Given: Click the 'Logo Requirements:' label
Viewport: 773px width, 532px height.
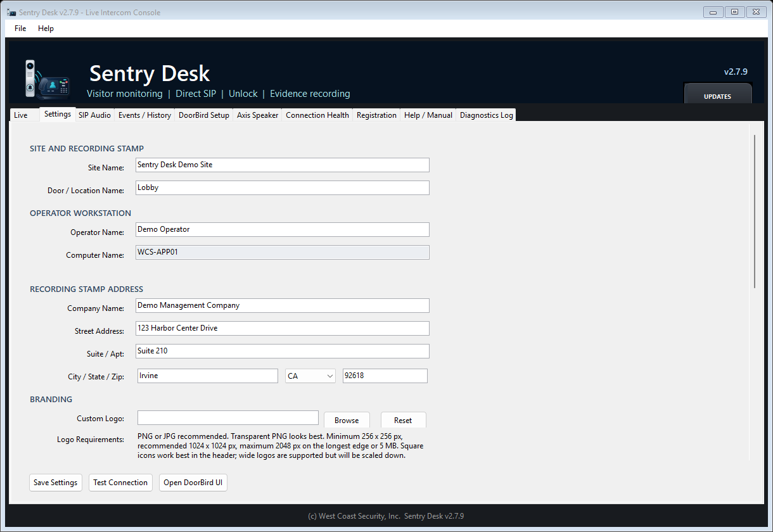Looking at the screenshot, I should (91, 440).
